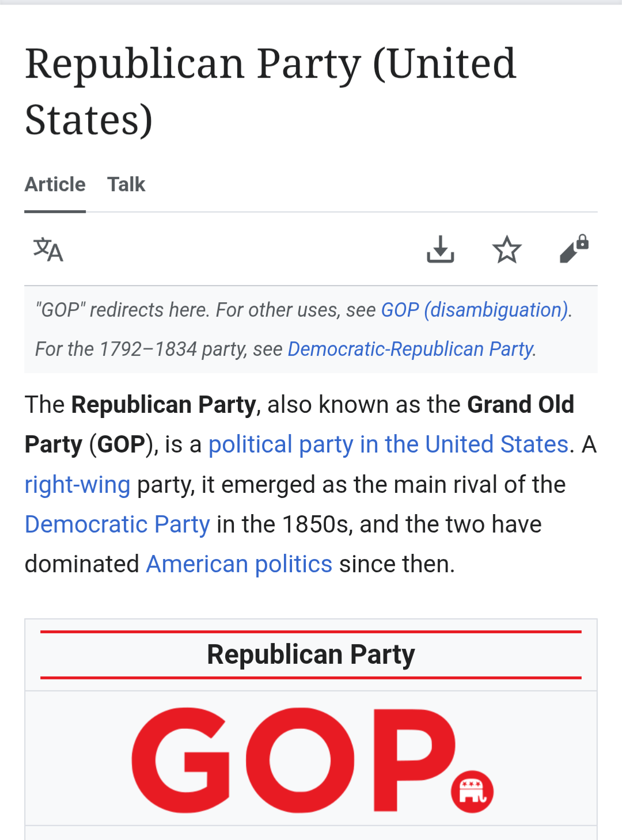Viewport: 622px width, 840px height.
Task: Tap the "For the 1792–1834 party" note
Action: pyautogui.click(x=159, y=349)
